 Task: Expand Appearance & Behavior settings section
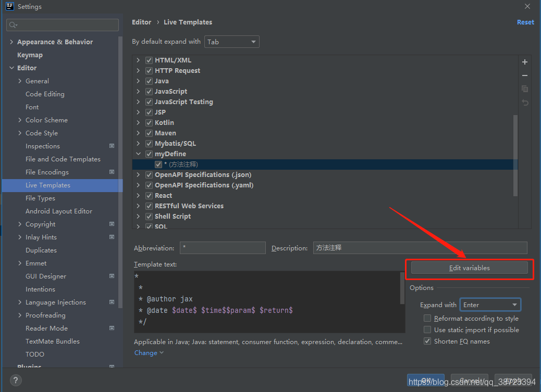[x=11, y=42]
